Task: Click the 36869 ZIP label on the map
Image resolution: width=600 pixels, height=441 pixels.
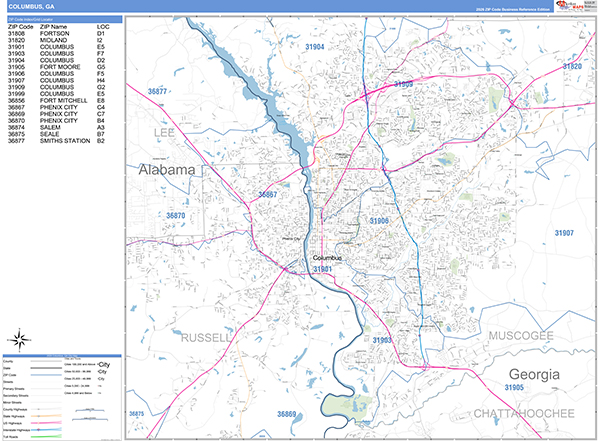Action: coord(287,414)
